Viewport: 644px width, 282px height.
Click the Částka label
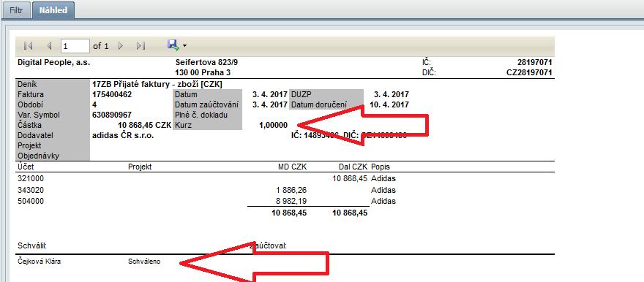[x=29, y=125]
